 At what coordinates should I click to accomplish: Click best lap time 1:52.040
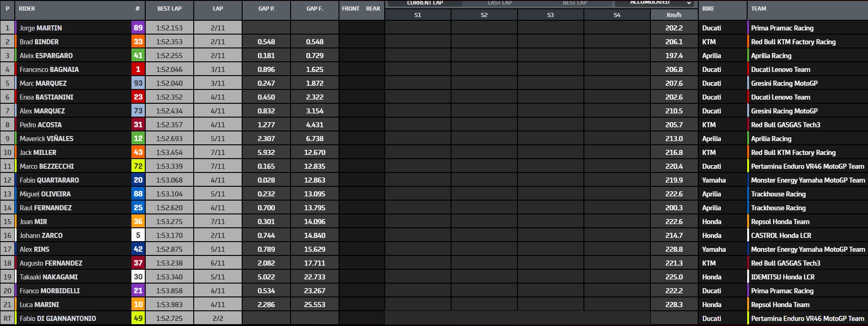click(x=169, y=83)
